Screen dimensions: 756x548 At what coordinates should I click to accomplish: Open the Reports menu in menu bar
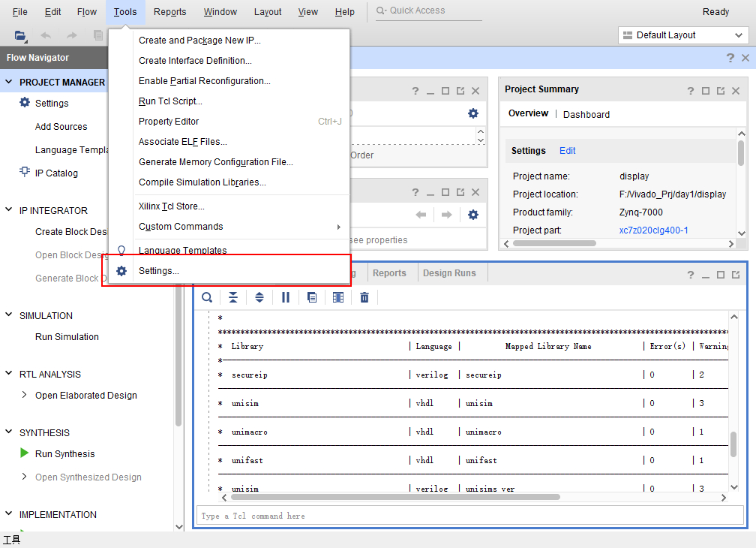(169, 11)
